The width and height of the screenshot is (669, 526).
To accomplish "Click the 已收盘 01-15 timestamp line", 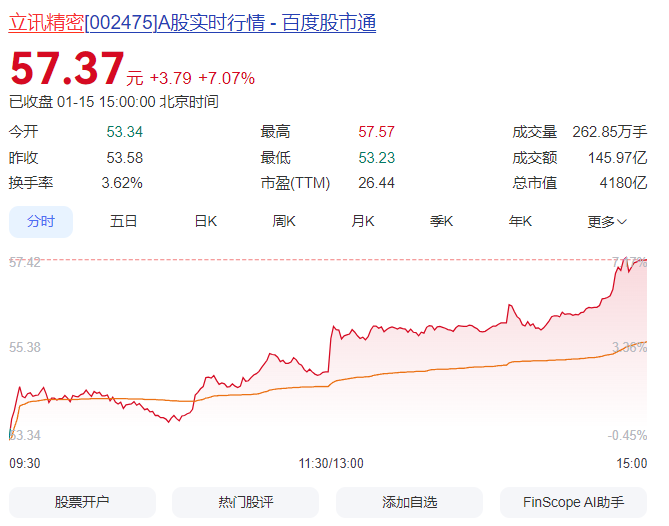I will pos(114,102).
